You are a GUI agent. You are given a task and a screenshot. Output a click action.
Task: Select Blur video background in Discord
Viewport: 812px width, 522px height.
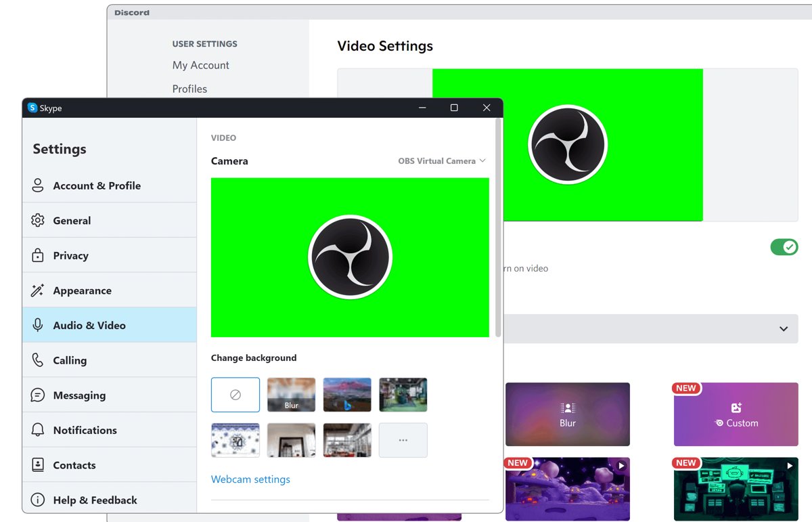click(x=568, y=414)
